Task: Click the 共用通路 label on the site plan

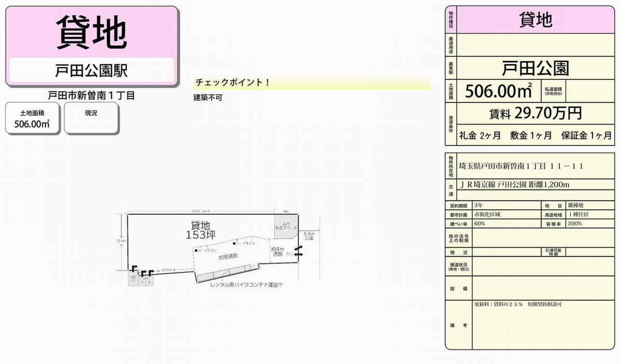Action: (x=228, y=257)
